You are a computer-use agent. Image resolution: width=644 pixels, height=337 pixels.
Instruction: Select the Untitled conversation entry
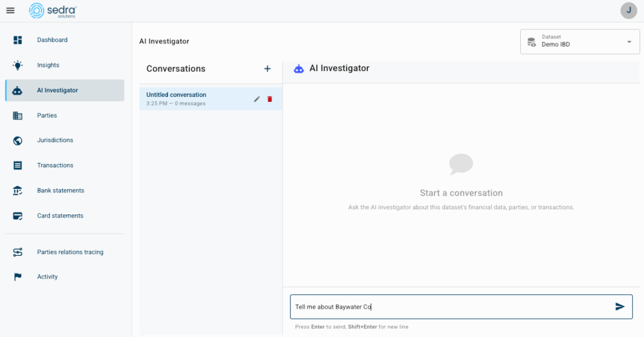pyautogui.click(x=189, y=99)
